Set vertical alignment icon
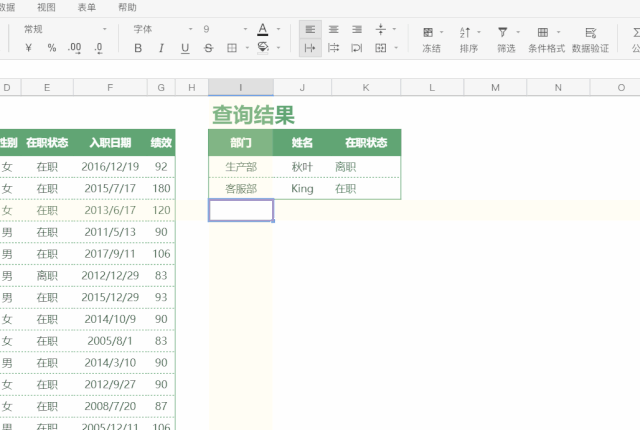 coord(380,29)
